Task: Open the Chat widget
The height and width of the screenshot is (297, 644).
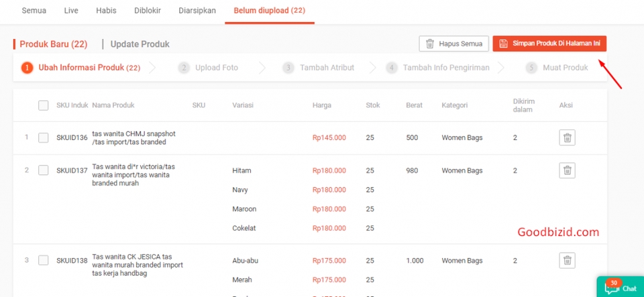Action: (x=620, y=287)
